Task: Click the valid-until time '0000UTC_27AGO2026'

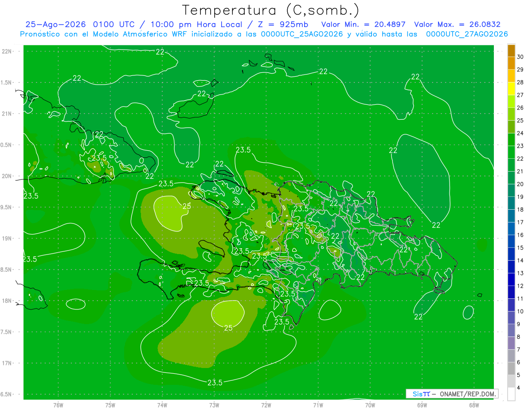Action: coord(466,34)
